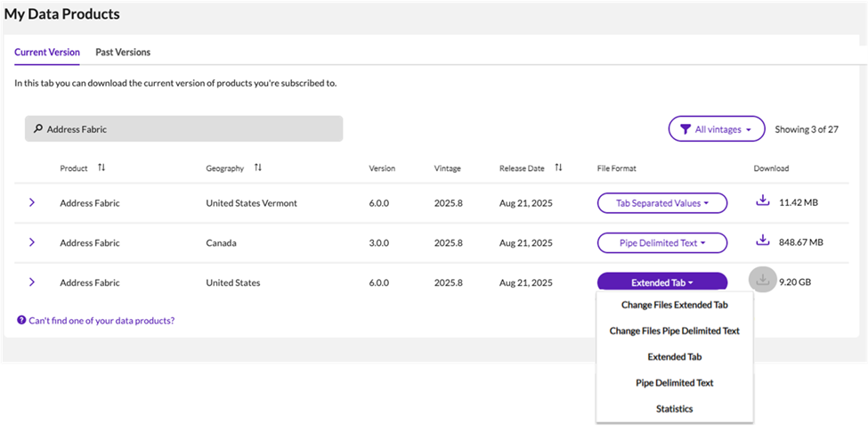Sort the table by Geography column

coord(258,168)
